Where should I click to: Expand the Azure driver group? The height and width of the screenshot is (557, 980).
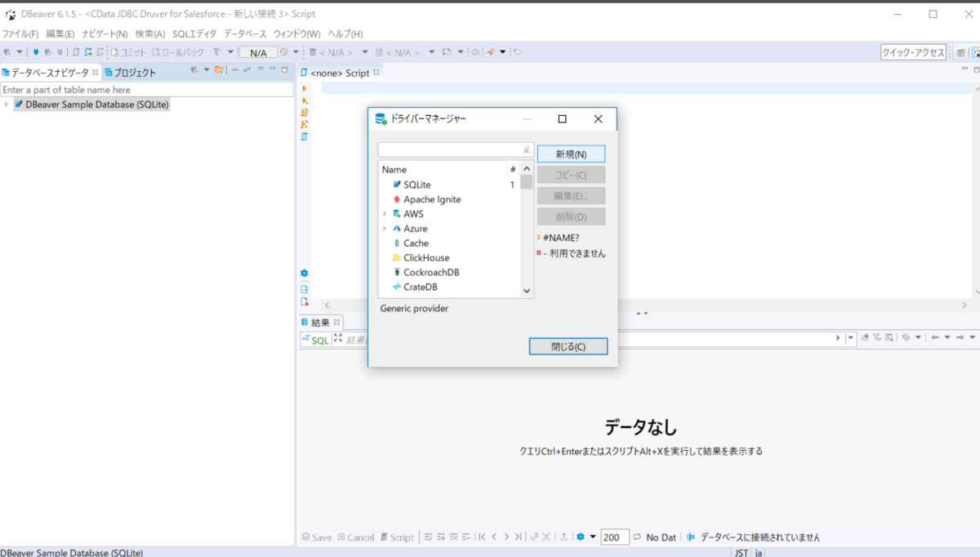click(384, 229)
